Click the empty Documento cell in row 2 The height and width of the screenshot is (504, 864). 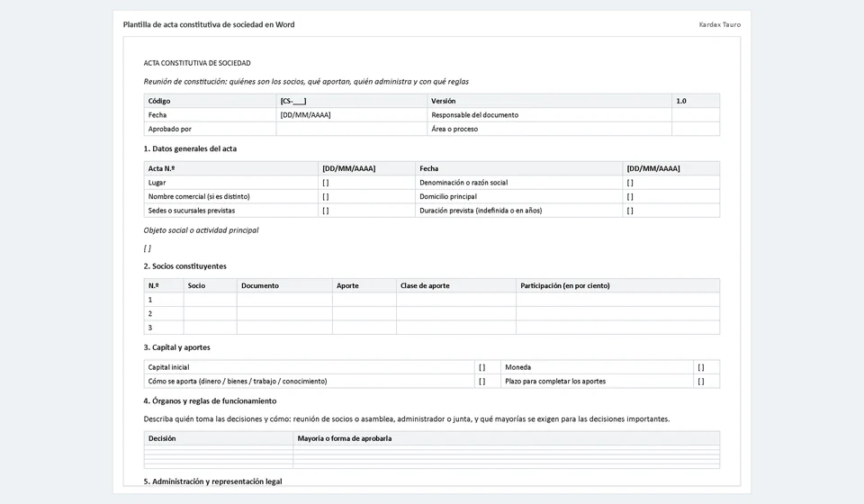point(284,313)
